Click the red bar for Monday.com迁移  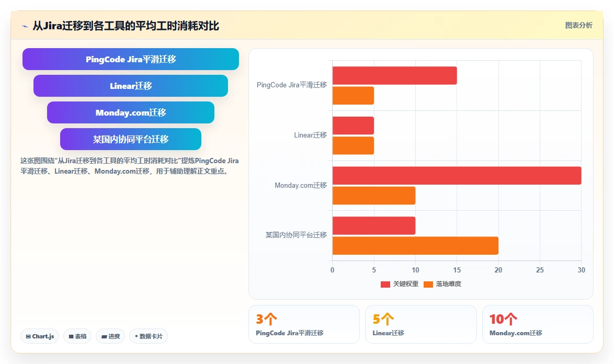pos(457,175)
